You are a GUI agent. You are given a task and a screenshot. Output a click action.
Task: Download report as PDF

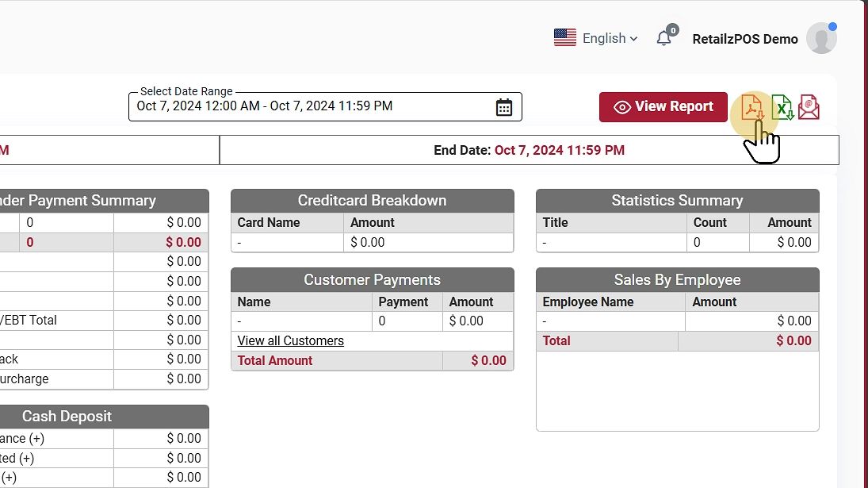coord(751,106)
